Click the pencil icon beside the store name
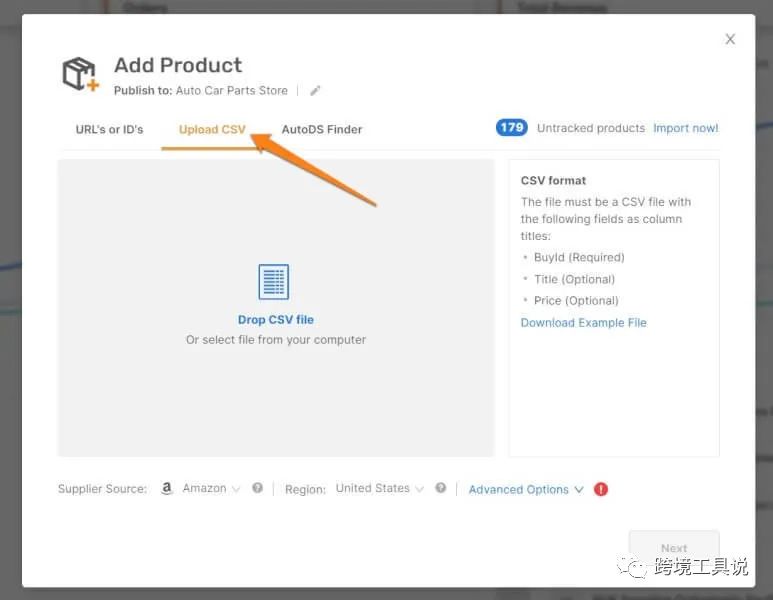Viewport: 773px width, 600px height. [x=315, y=91]
